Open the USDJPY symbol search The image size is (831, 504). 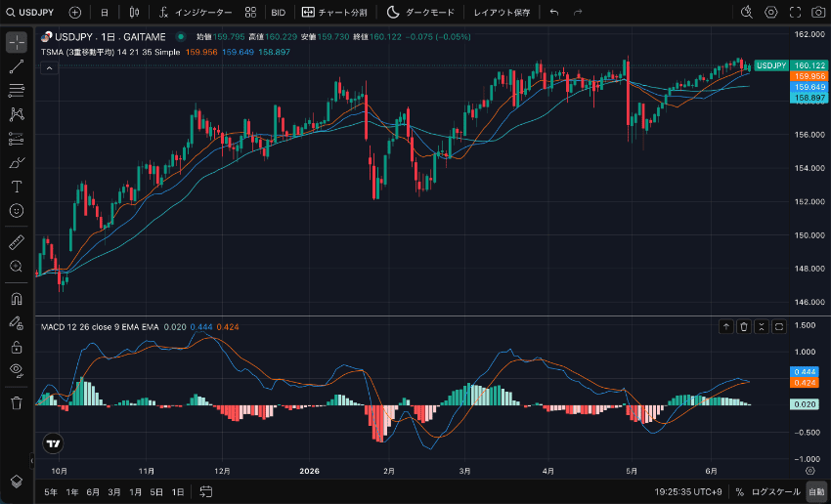point(30,12)
